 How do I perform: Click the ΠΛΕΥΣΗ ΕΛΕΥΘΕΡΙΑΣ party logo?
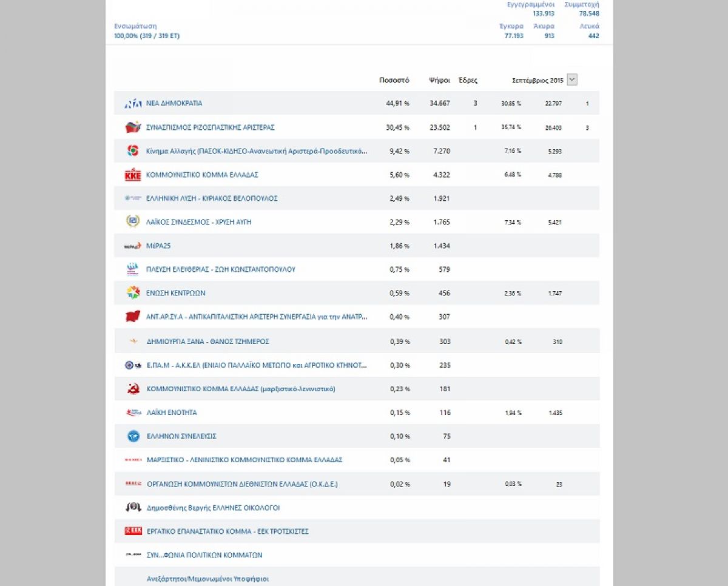coord(133,269)
